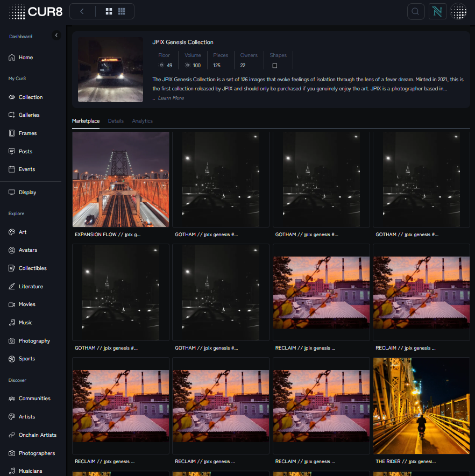Explore the Literature category
Screen dimensions: 475x476
(26, 287)
